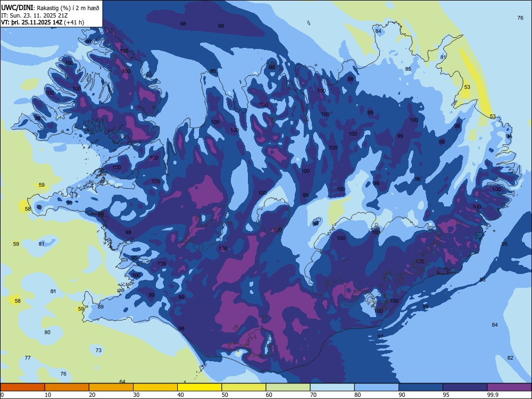Click the pale blue 70–80 legend swatch
Image resolution: width=532 pixels, height=399 pixels.
click(x=332, y=387)
